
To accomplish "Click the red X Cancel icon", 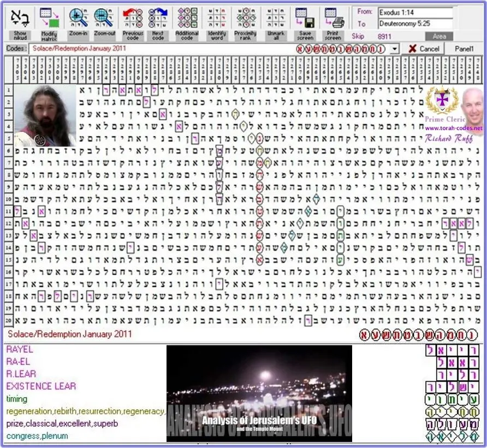I will point(412,49).
